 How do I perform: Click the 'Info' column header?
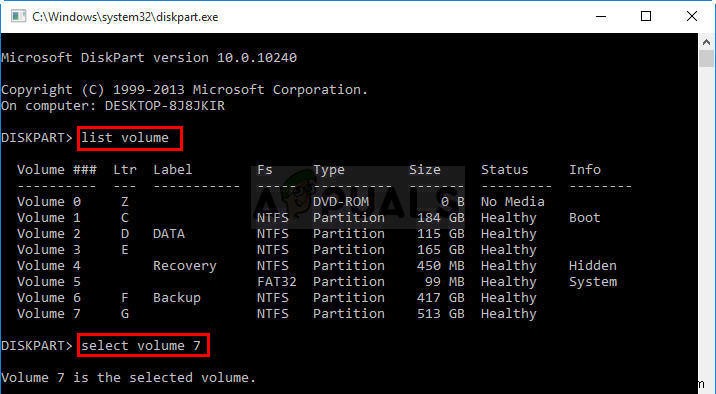[585, 170]
